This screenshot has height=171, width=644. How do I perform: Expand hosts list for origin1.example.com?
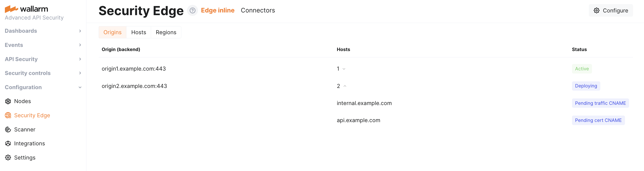[344, 69]
